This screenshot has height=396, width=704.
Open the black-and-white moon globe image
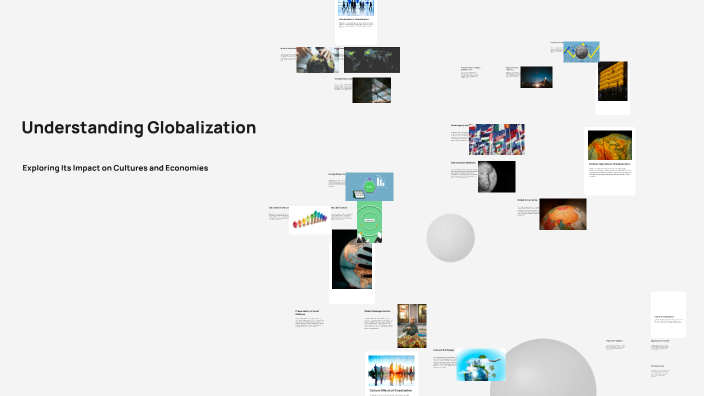pos(497,177)
